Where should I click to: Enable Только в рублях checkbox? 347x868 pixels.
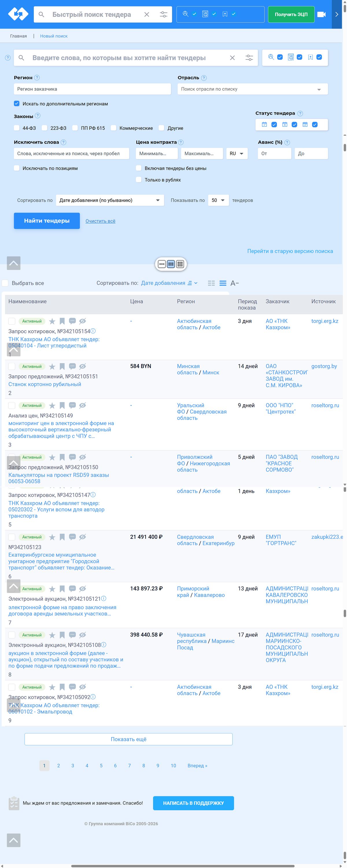pos(139,180)
